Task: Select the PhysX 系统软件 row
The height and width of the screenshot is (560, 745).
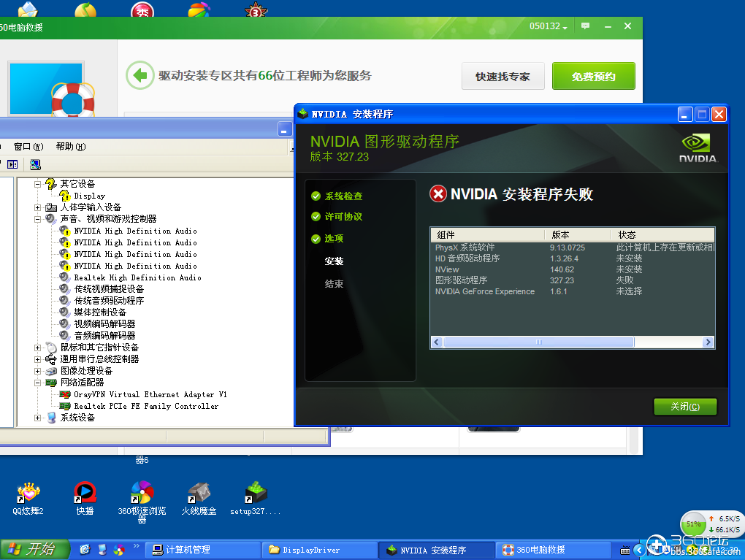Action: click(x=573, y=248)
